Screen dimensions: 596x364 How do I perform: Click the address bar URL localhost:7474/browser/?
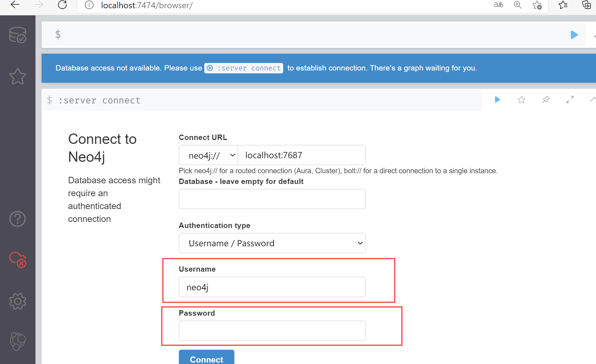147,5
